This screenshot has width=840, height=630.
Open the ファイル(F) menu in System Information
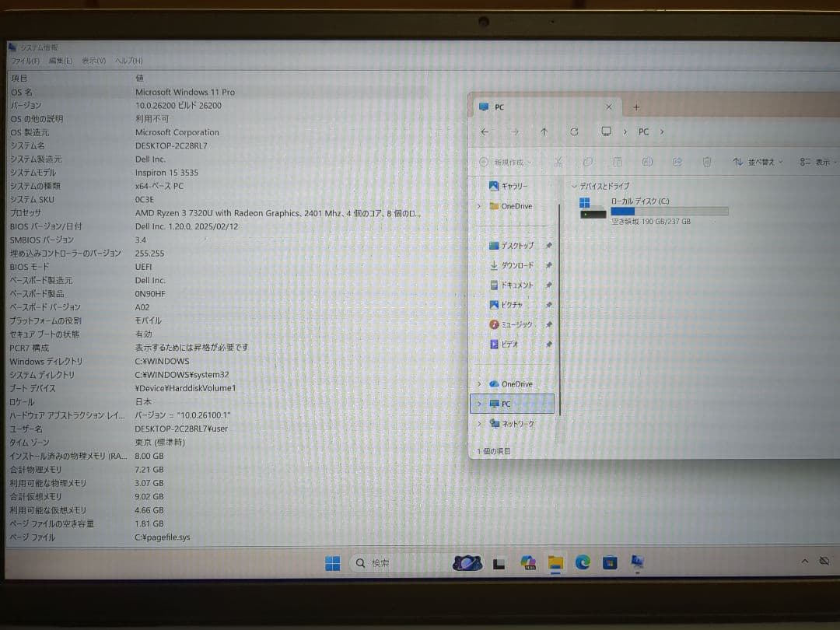click(25, 61)
